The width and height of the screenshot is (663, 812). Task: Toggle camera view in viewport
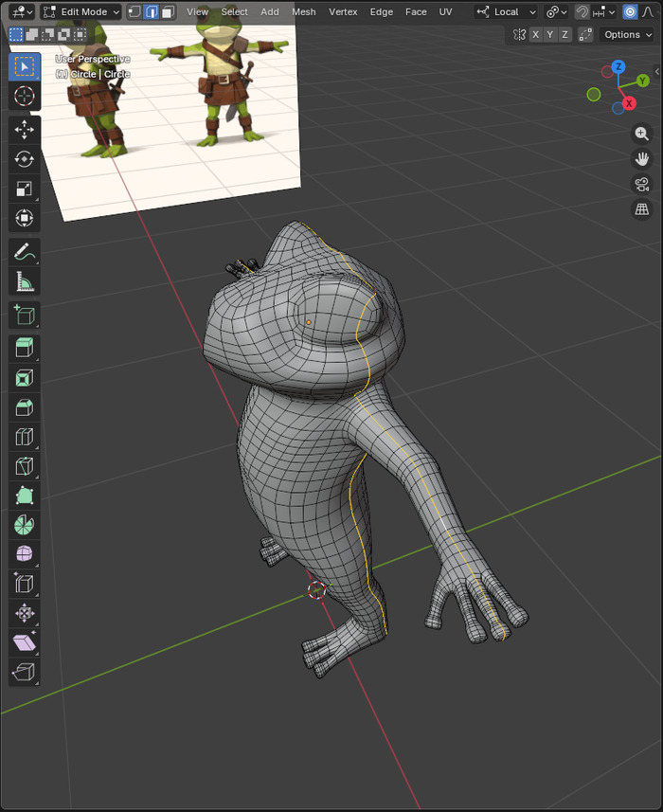642,184
